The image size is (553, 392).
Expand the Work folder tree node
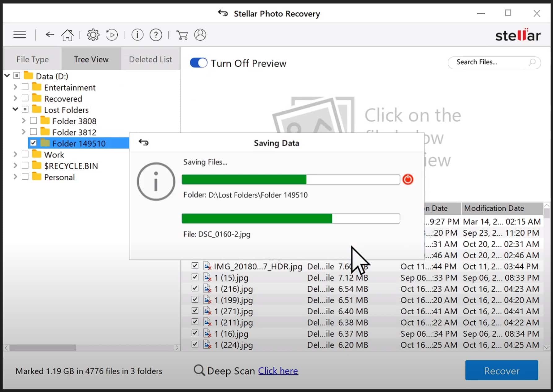pos(15,154)
